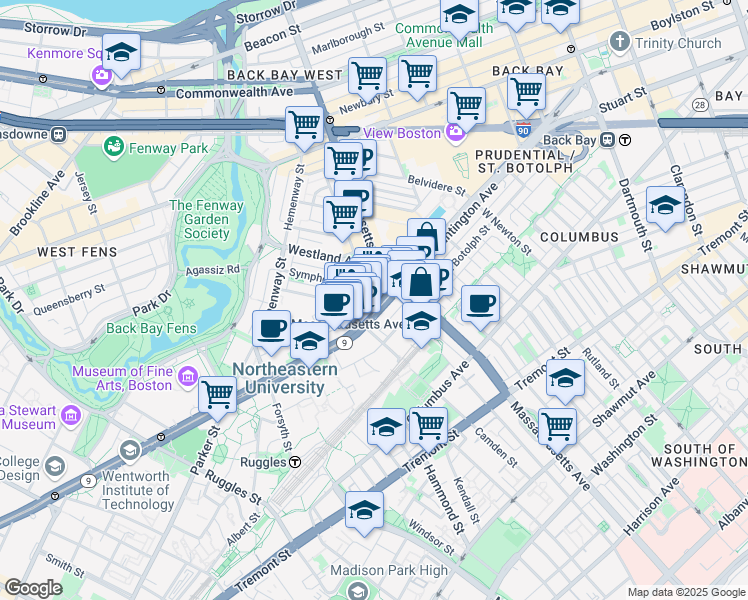The width and height of the screenshot is (748, 600).
Task: Open the shopping cart marker at Commonwealth Ave and Hemenway St
Action: pos(304,125)
